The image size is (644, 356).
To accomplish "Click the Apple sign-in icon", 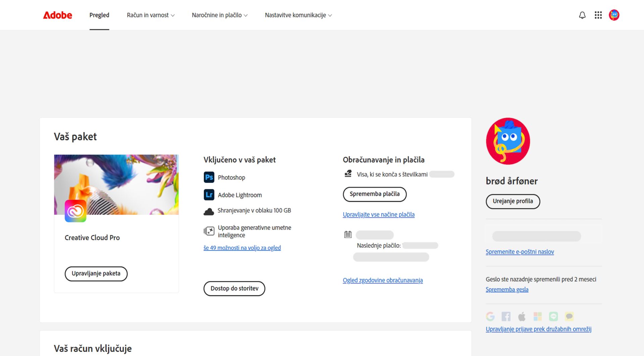I will 522,316.
